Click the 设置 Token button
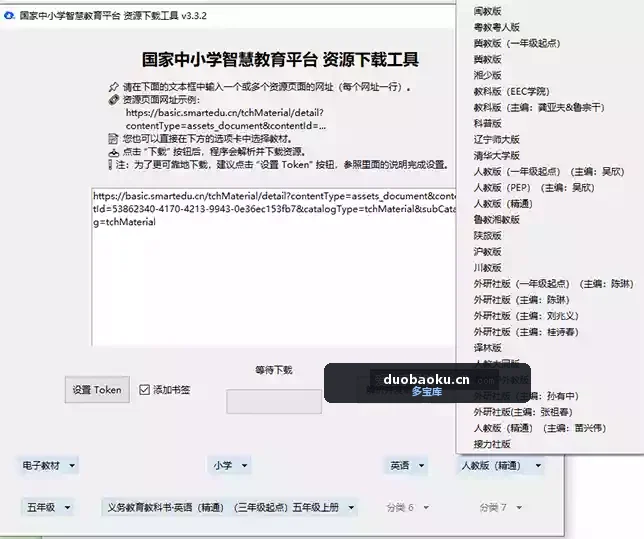Screen dimensions: 644x539 (97, 389)
